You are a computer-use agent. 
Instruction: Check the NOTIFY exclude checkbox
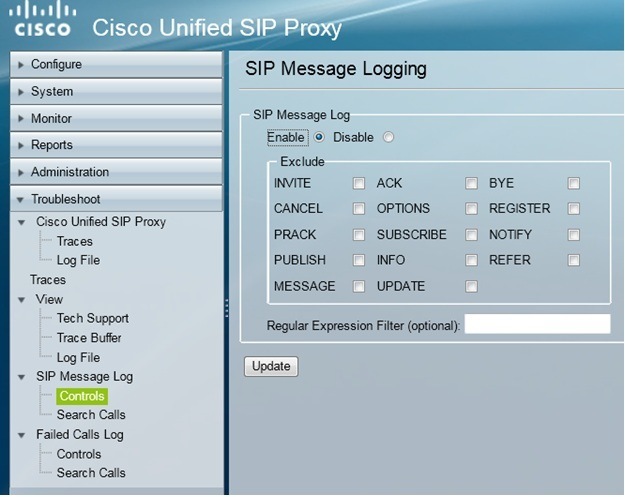(x=574, y=235)
